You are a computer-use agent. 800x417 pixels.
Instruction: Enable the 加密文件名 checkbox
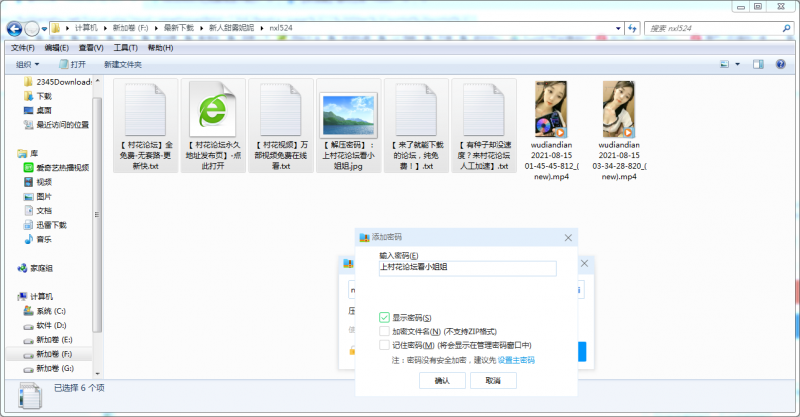click(x=384, y=331)
